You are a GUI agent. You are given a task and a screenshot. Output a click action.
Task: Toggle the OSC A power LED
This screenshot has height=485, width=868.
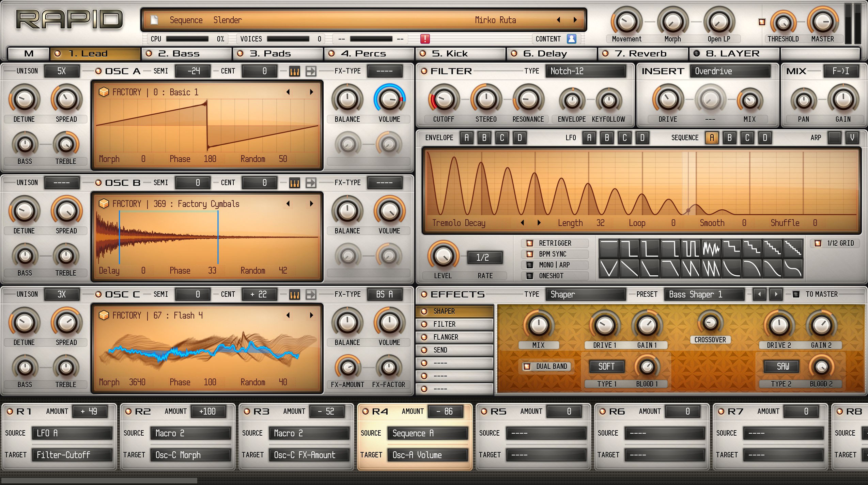coord(98,71)
